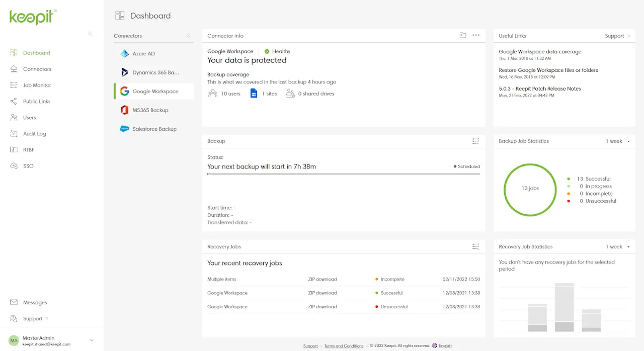644x351 pixels.
Task: Click the MA avatar badge
Action: [14, 340]
